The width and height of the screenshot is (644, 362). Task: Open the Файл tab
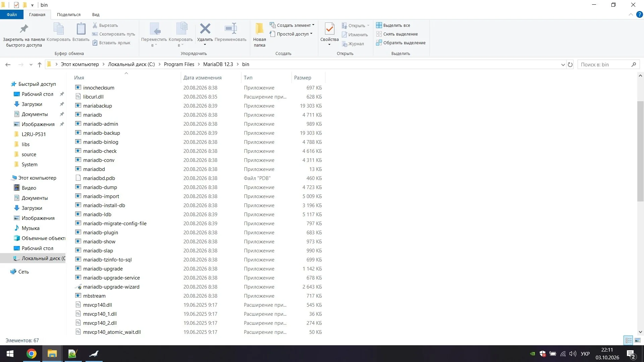click(x=12, y=14)
